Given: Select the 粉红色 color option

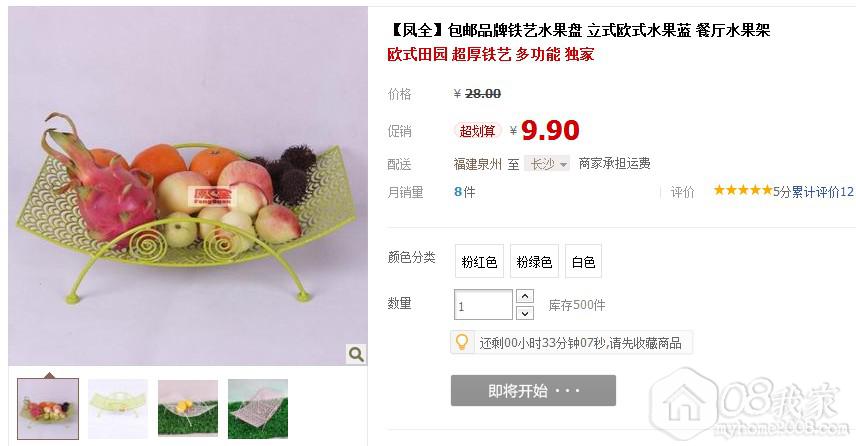Looking at the screenshot, I should 479,261.
